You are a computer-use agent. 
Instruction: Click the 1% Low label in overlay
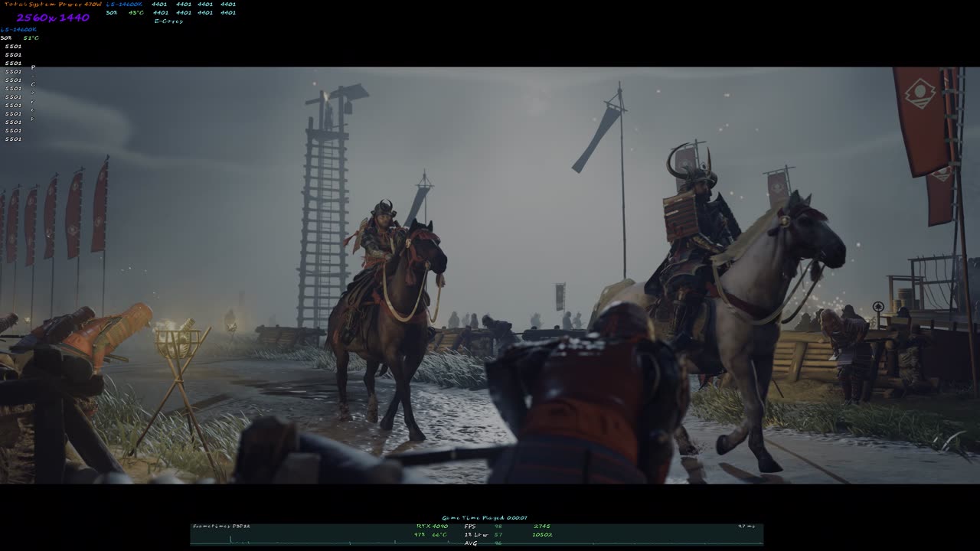(476, 535)
